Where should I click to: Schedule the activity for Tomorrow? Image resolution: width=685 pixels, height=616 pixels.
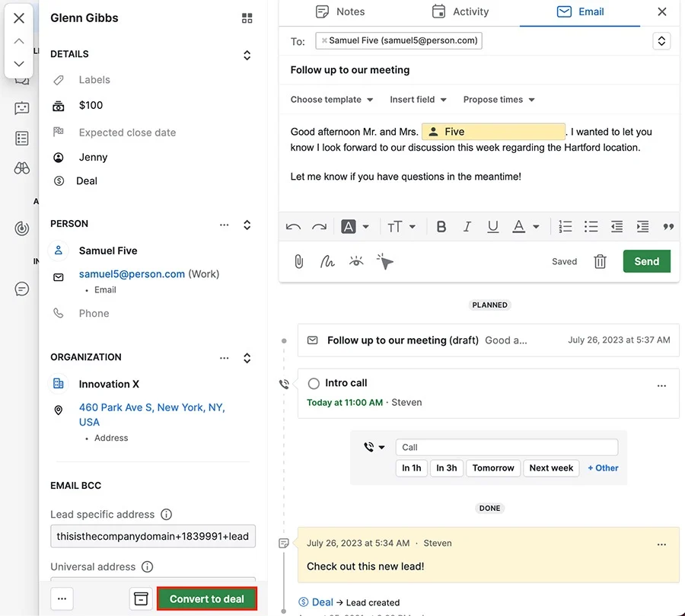(493, 468)
